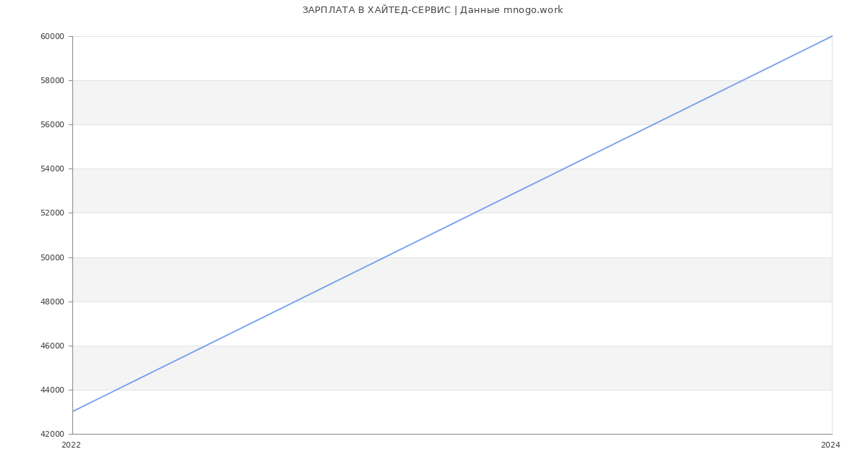Select the 46000 y-axis label
The width and height of the screenshot is (868, 470).
tap(53, 346)
